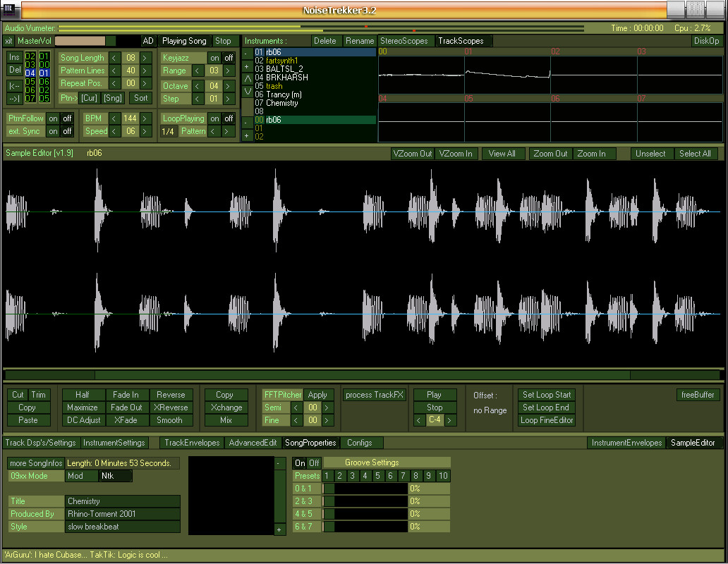This screenshot has width=728, height=564.
Task: Lower the play note C-4 with left arrow
Action: (x=419, y=420)
